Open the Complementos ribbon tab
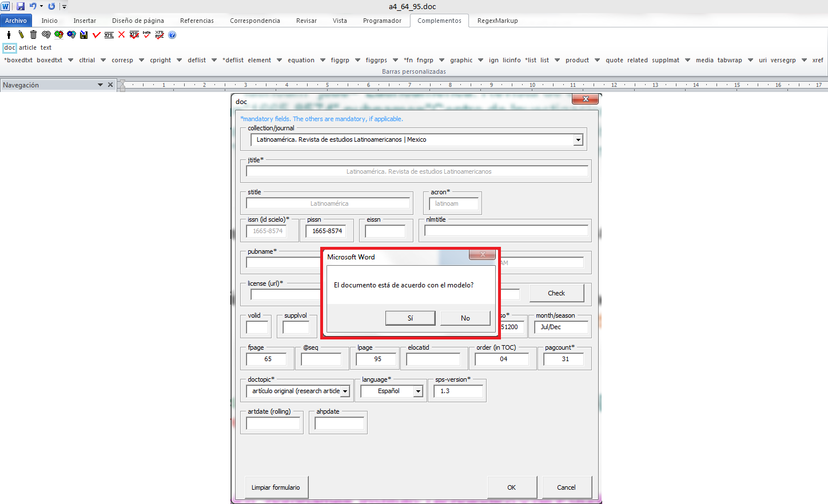The image size is (828, 504). click(439, 21)
